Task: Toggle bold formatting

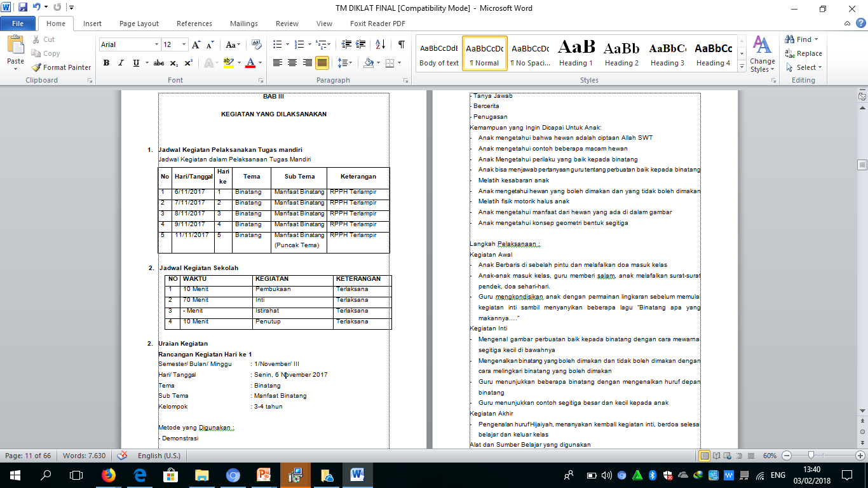Action: pos(106,63)
